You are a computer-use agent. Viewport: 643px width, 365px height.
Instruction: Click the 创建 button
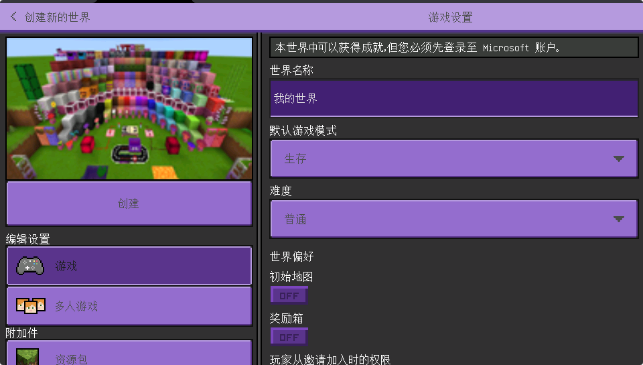tap(129, 203)
